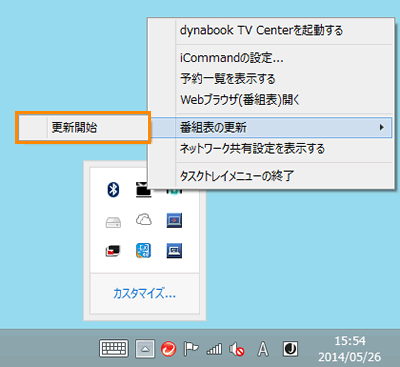The image size is (400, 367).
Task: Click the red Trend Micro security icon
Action: click(168, 349)
